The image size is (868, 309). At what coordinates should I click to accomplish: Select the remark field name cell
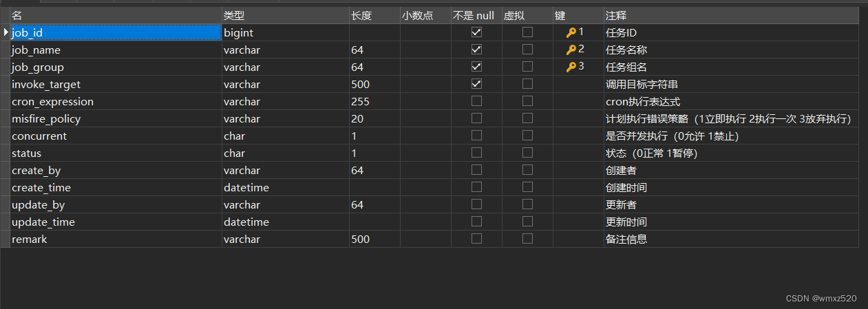[116, 239]
